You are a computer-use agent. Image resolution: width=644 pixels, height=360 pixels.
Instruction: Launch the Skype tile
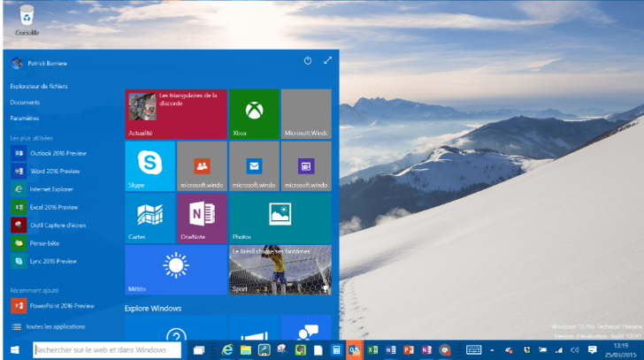point(149,165)
